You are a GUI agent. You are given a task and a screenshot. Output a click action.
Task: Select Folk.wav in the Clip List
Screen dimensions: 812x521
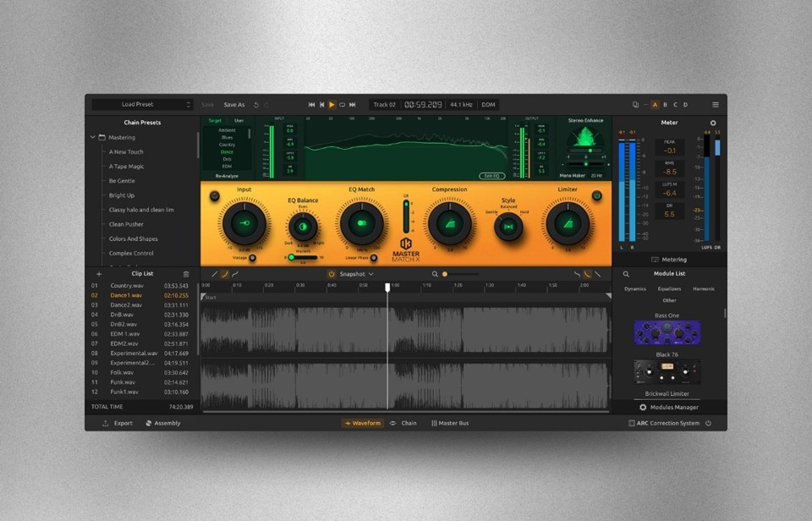pyautogui.click(x=140, y=373)
